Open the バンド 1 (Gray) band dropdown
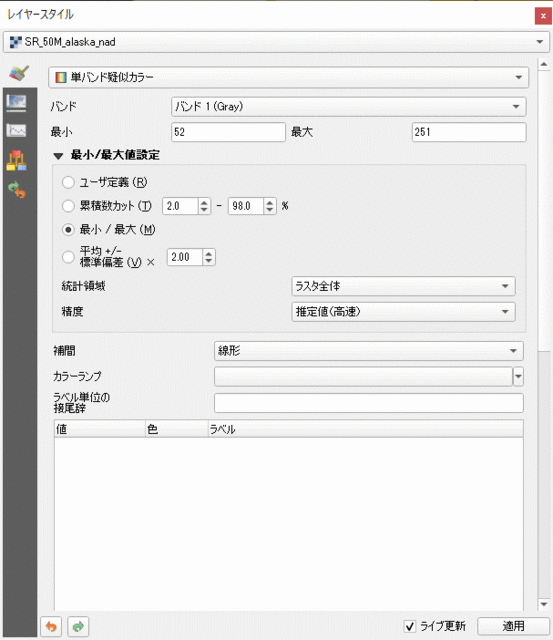553x640 pixels. (349, 107)
